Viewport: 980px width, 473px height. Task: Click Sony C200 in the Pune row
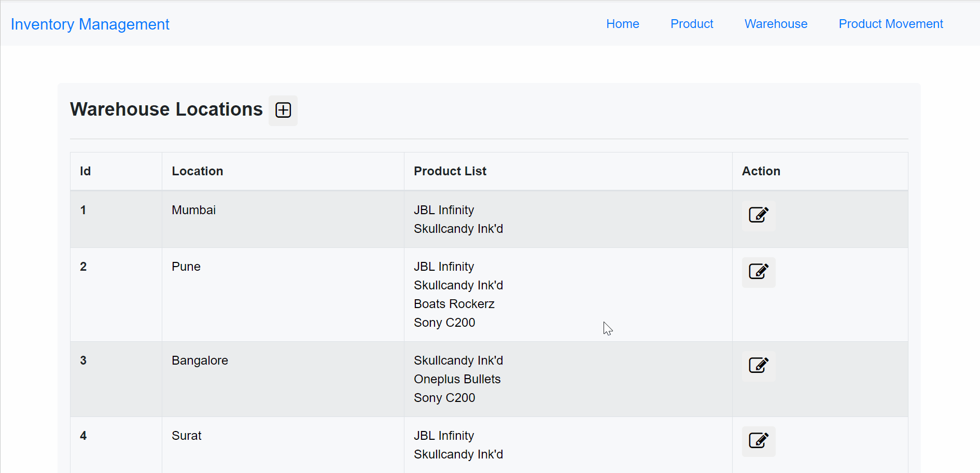tap(444, 323)
